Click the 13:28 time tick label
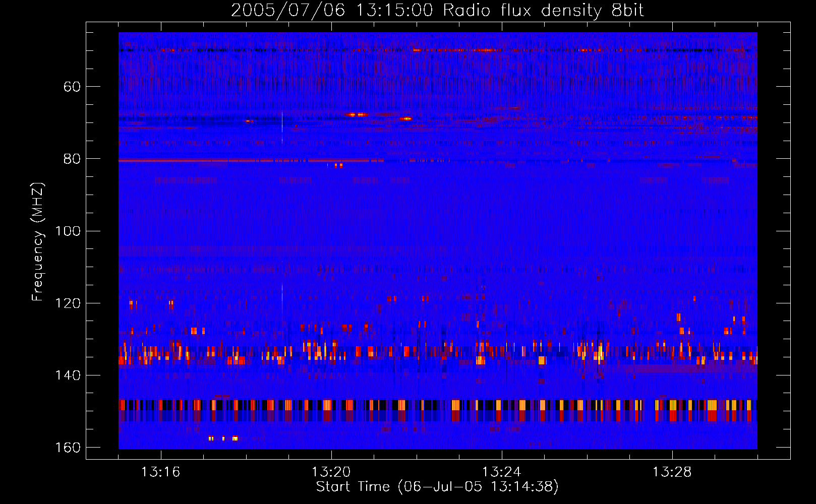Screen dimensions: 816x504 [672, 472]
